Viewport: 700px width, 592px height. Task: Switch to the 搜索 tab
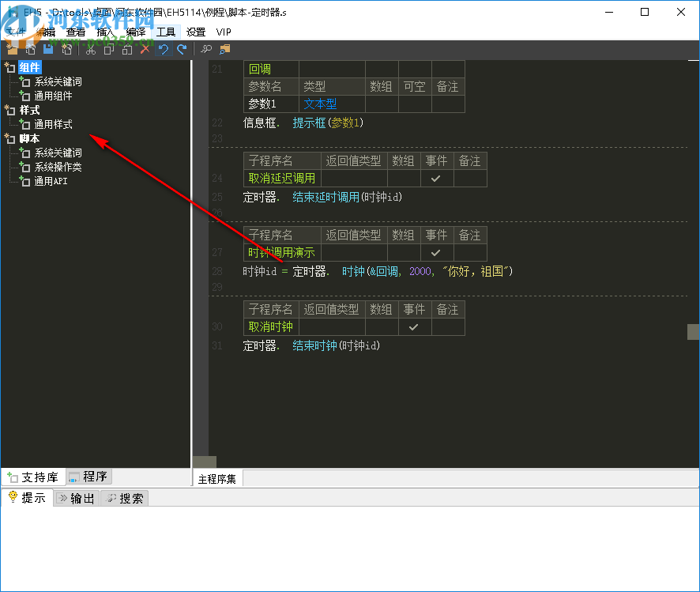[125, 498]
